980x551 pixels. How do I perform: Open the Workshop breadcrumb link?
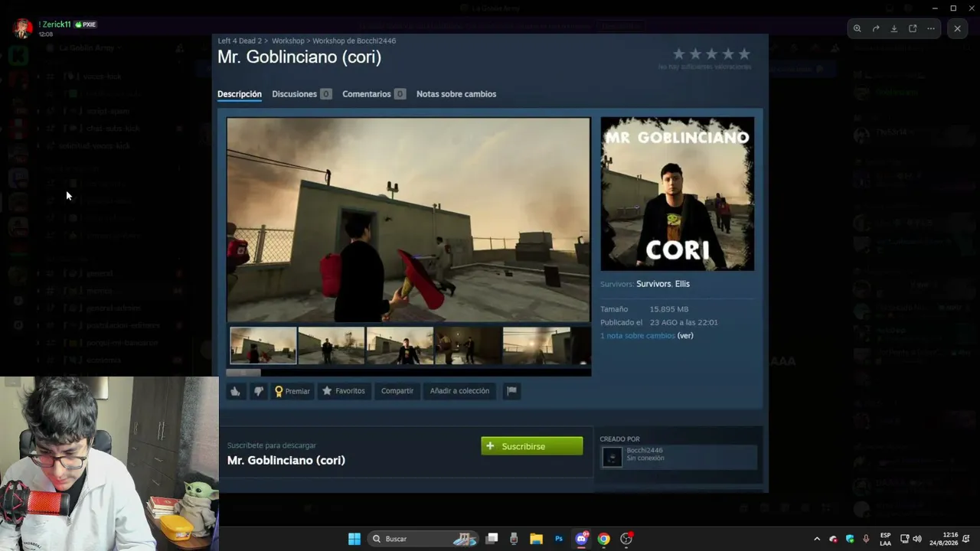click(288, 41)
